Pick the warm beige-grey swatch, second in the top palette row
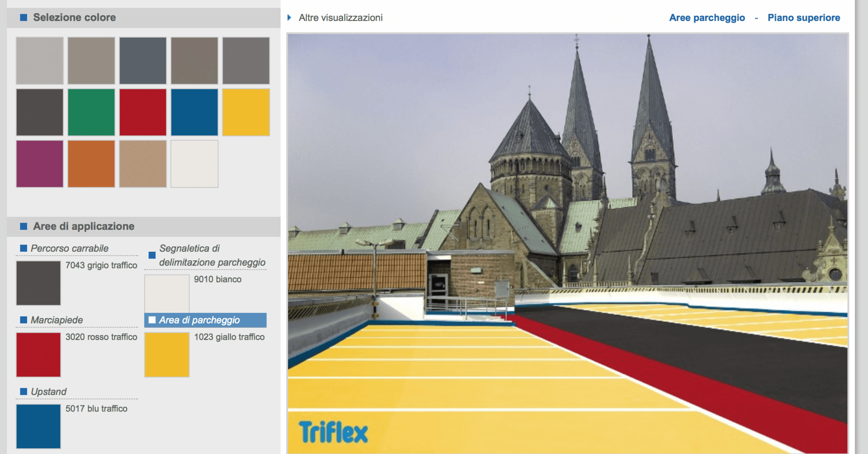 coord(91,61)
